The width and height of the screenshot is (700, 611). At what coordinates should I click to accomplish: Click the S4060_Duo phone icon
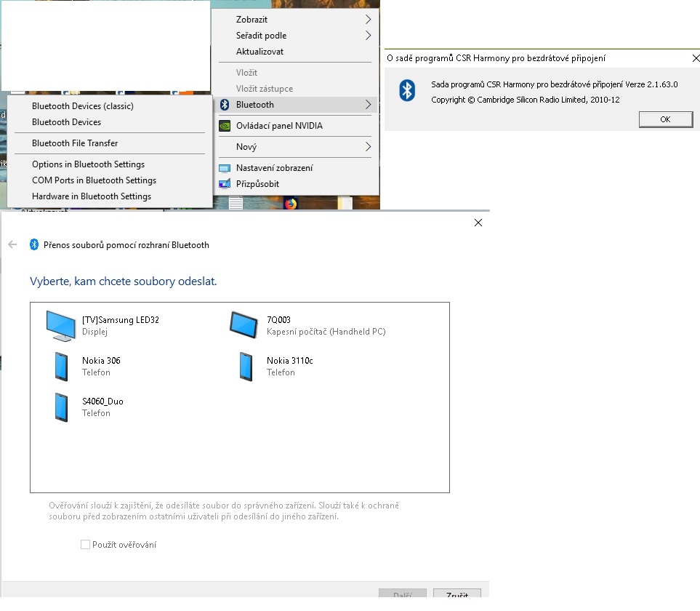pyautogui.click(x=61, y=407)
